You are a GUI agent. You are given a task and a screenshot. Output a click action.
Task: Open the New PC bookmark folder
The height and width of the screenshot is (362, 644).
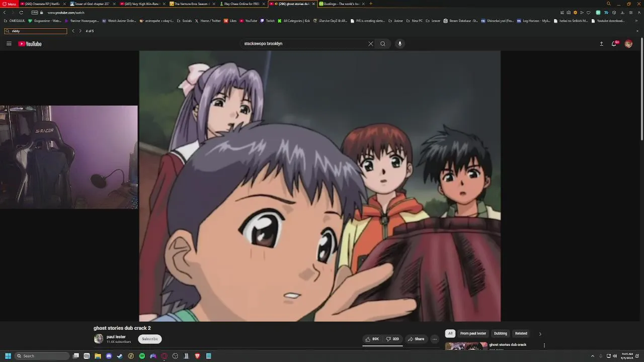pos(414,21)
